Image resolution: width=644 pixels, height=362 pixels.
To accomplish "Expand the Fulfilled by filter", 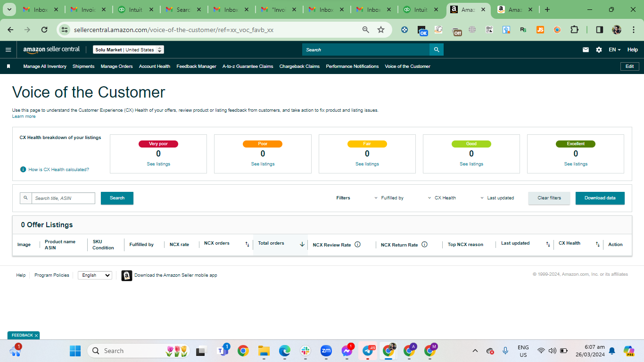I will (x=389, y=198).
